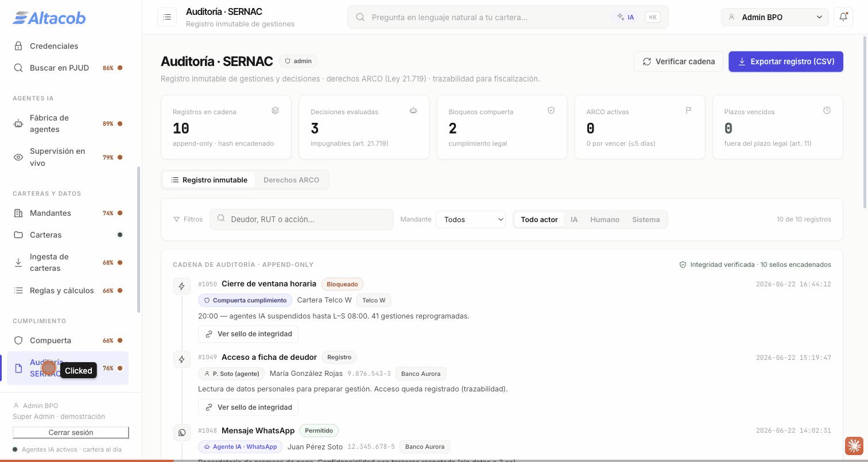Click the Deudor, RUT o acción search box
Image resolution: width=868 pixels, height=462 pixels.
(301, 219)
